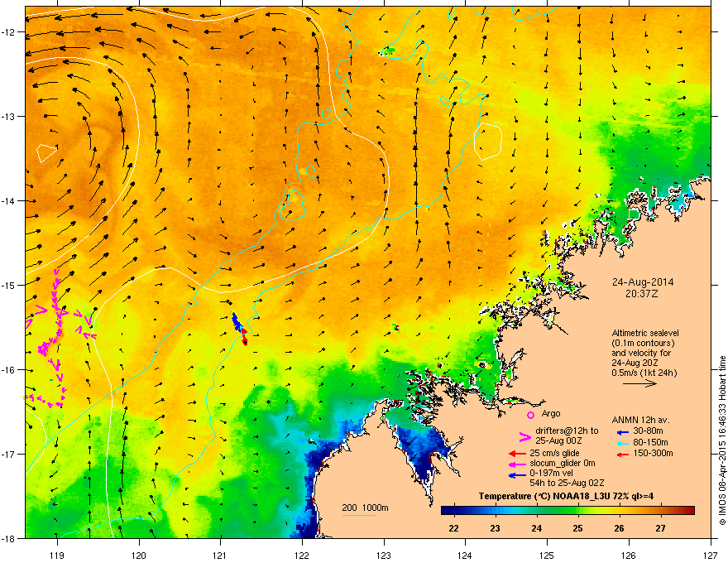728x563 pixels.
Task: Click the color bar value "25"
Action: tap(577, 528)
